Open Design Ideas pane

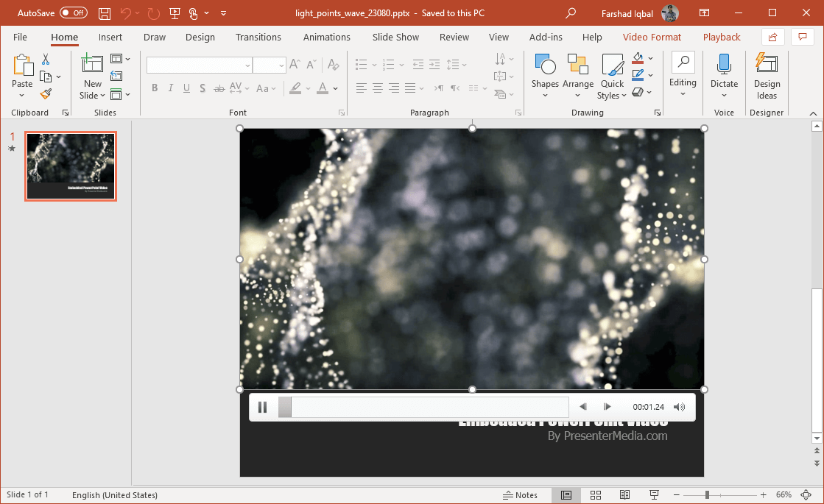(x=767, y=77)
